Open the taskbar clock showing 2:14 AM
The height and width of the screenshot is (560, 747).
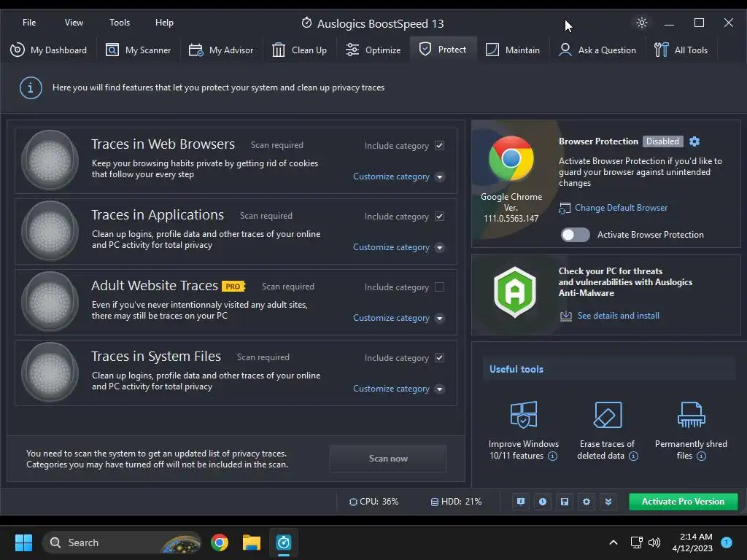(x=692, y=542)
